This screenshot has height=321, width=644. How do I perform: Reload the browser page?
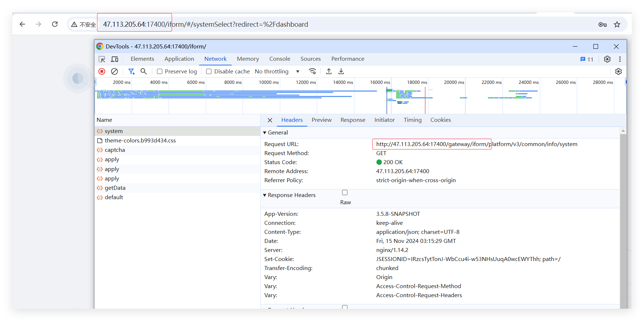(x=55, y=24)
